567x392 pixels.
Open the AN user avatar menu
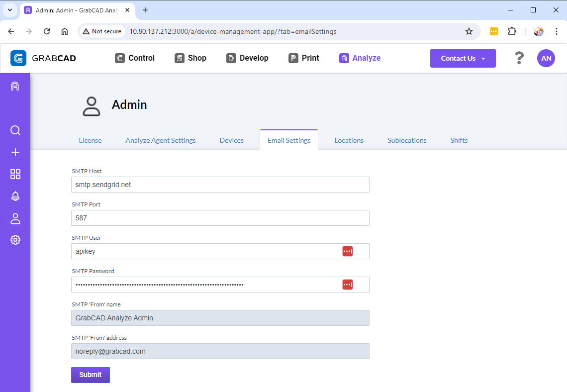(546, 58)
